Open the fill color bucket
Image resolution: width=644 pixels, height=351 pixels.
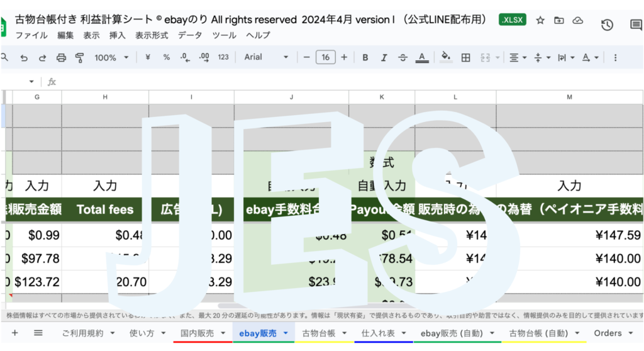coord(446,57)
